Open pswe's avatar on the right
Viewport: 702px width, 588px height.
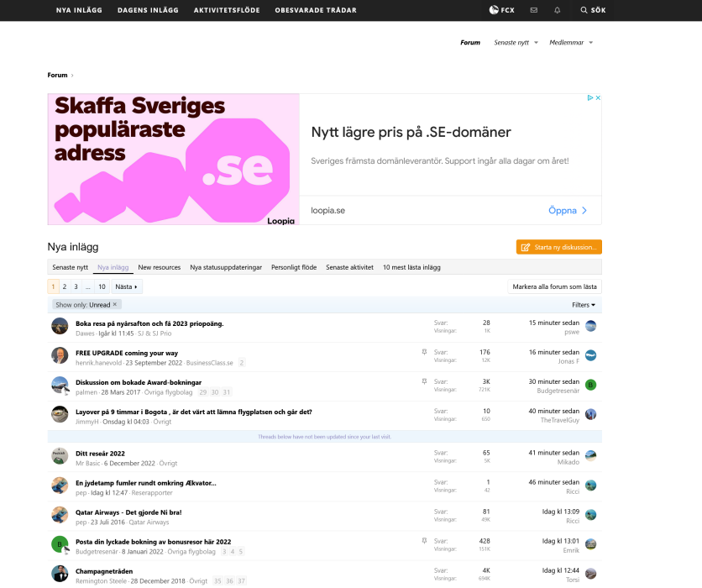(x=591, y=326)
